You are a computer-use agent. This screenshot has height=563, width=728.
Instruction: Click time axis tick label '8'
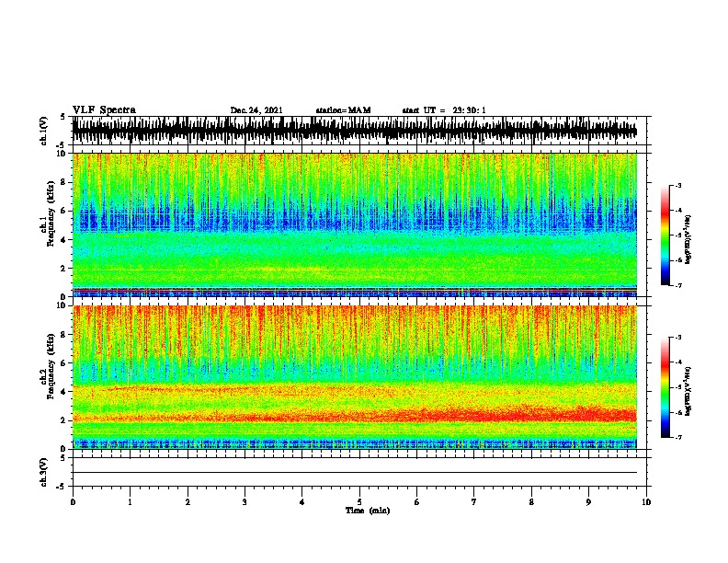pyautogui.click(x=531, y=502)
